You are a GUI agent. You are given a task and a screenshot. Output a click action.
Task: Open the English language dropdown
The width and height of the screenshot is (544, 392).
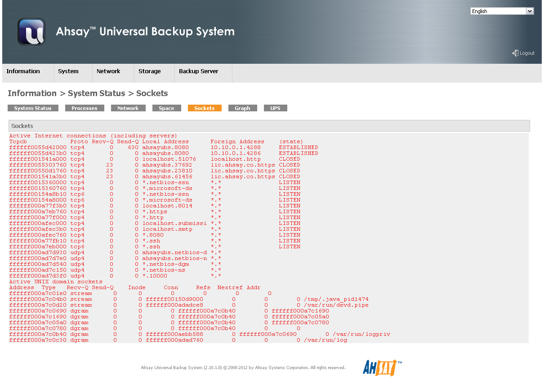[x=502, y=11]
